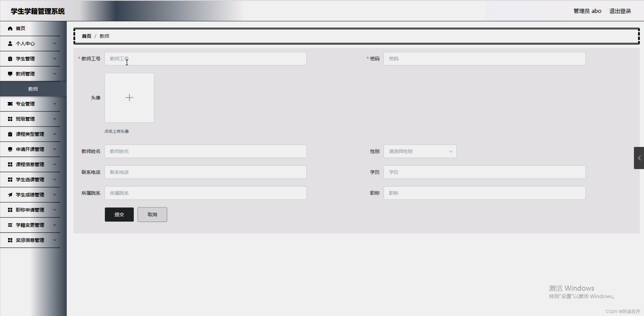This screenshot has height=316, width=644.
Task: Click the person icon for 个人中心
Action: pos(10,44)
